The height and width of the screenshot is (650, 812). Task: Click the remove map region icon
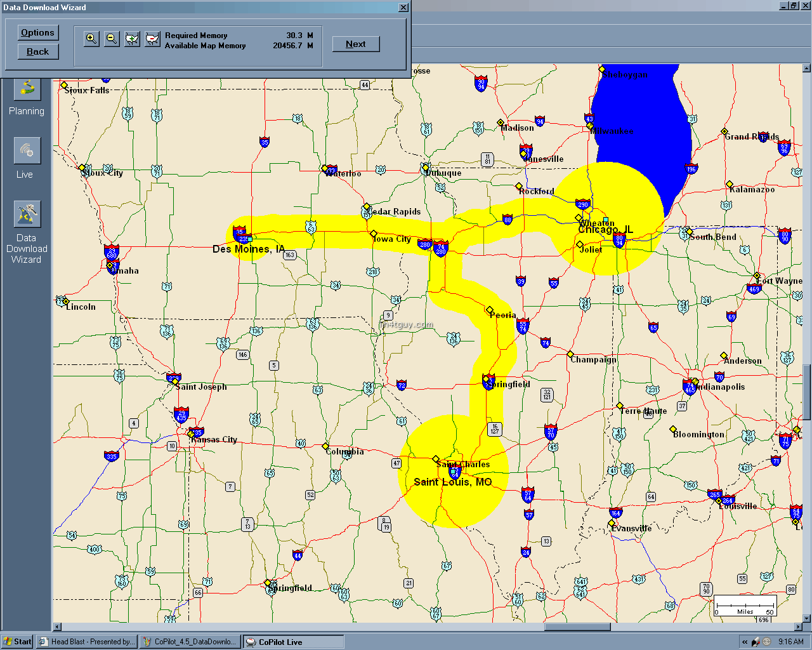coord(152,39)
